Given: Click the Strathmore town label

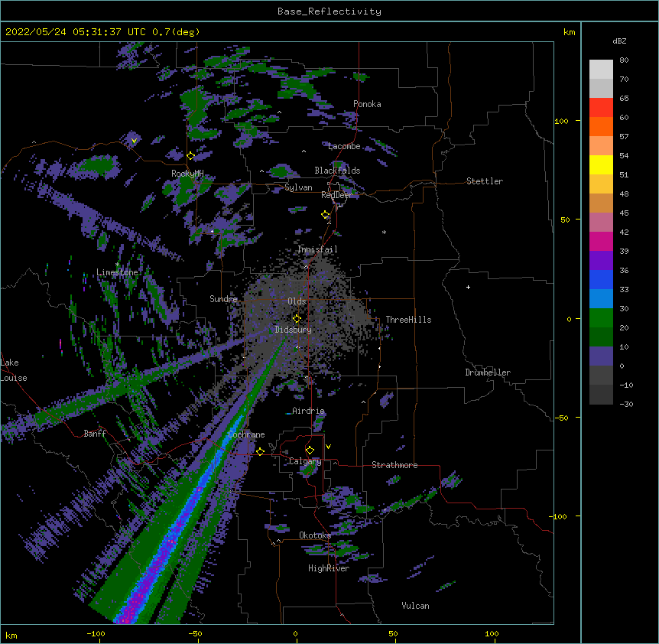Looking at the screenshot, I should point(394,465).
